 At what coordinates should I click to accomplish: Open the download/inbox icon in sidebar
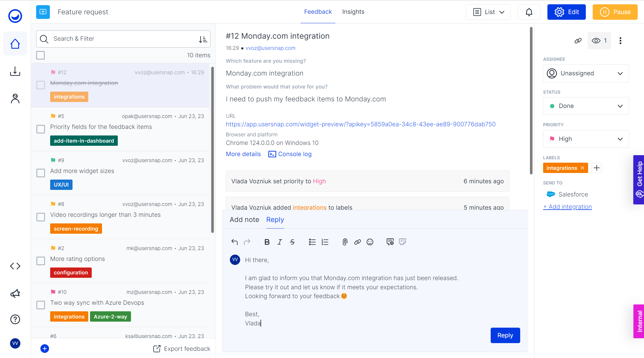click(x=15, y=71)
